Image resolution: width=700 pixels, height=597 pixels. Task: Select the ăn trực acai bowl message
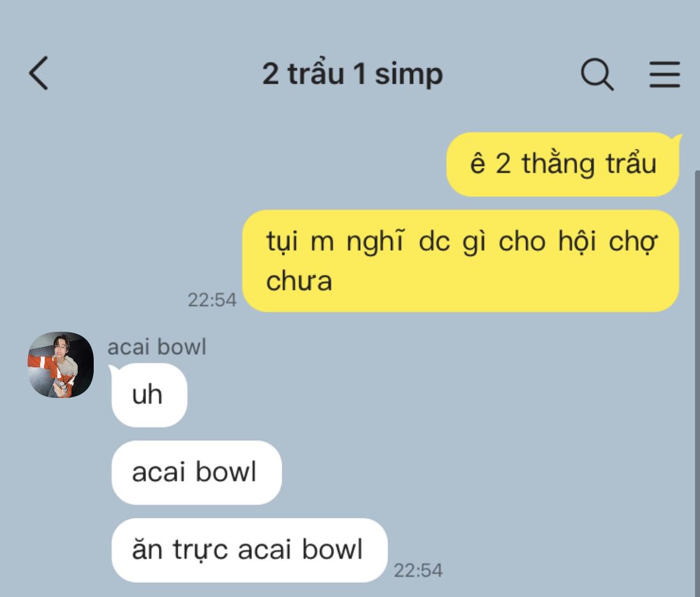point(249,550)
